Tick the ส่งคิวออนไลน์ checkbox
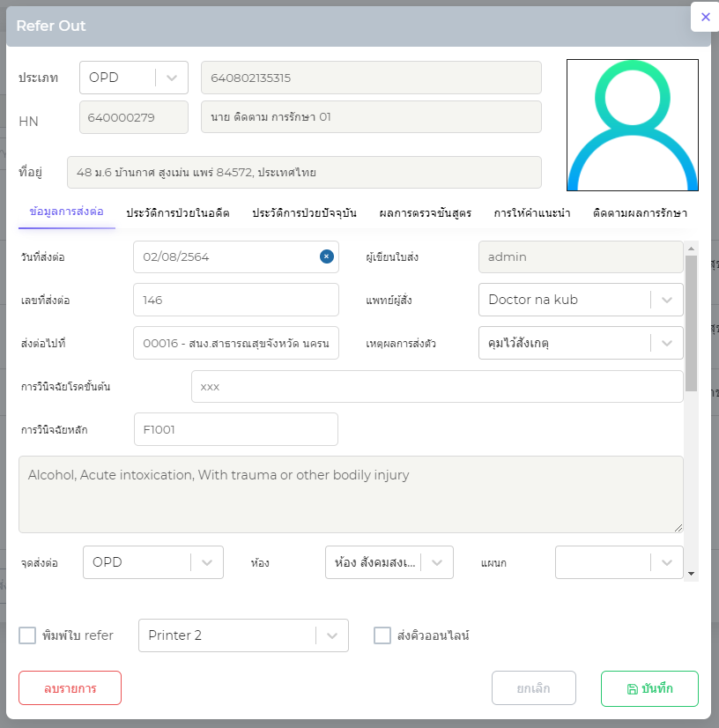The width and height of the screenshot is (719, 728). (x=382, y=635)
